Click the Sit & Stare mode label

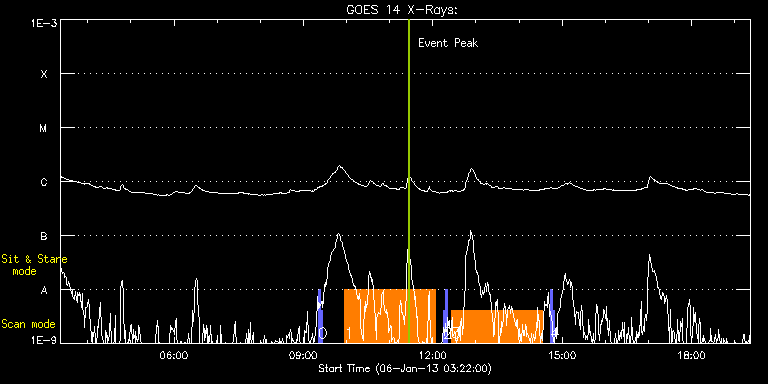click(34, 264)
